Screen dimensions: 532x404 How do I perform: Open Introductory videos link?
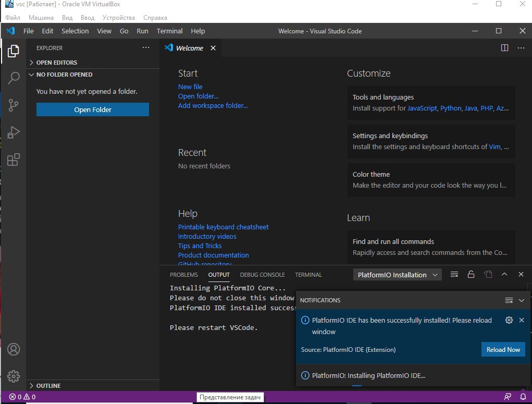click(207, 236)
